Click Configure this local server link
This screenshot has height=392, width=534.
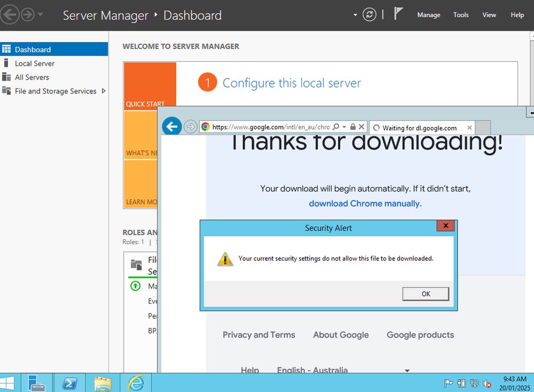[292, 83]
